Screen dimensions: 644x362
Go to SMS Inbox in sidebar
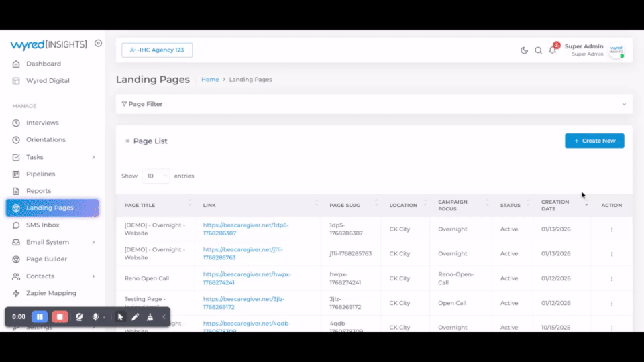(42, 225)
